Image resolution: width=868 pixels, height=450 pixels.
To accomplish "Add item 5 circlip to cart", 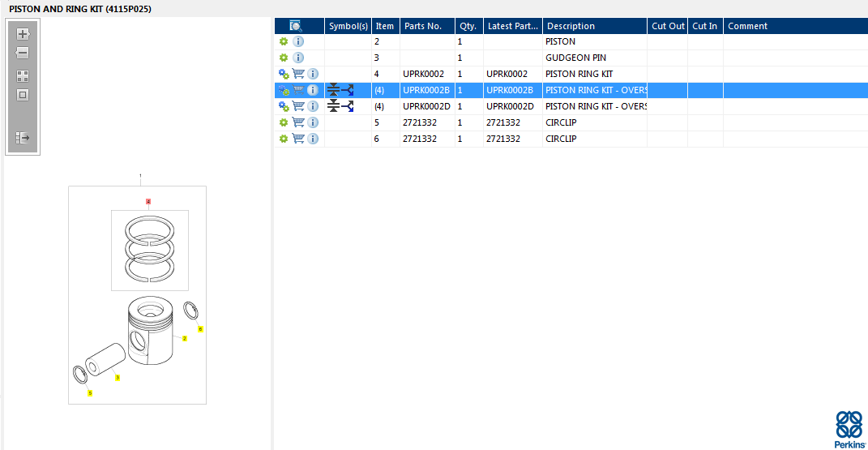I will tap(298, 122).
